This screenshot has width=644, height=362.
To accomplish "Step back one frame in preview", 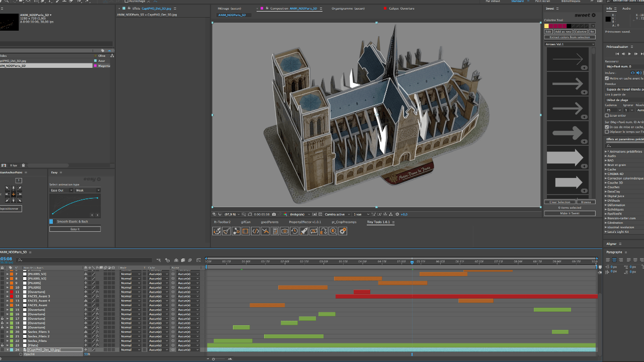I will coord(623,54).
